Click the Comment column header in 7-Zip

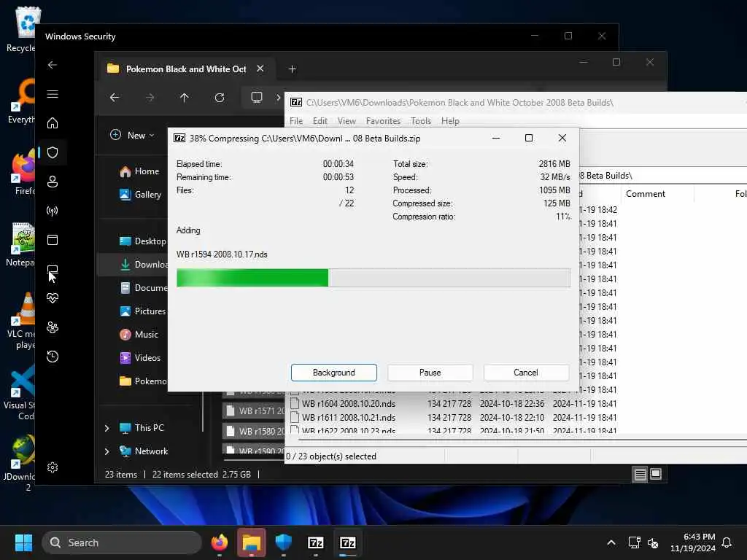pyautogui.click(x=645, y=194)
